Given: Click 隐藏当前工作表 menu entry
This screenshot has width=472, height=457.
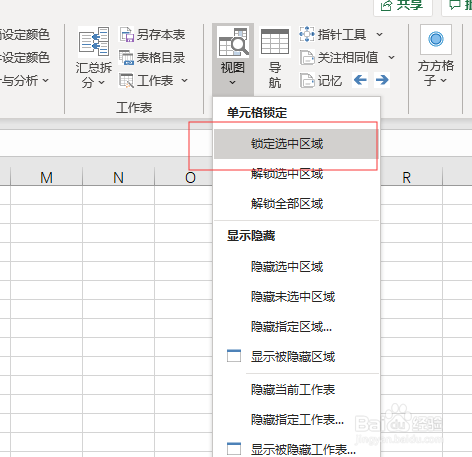Looking at the screenshot, I should pyautogui.click(x=296, y=390).
